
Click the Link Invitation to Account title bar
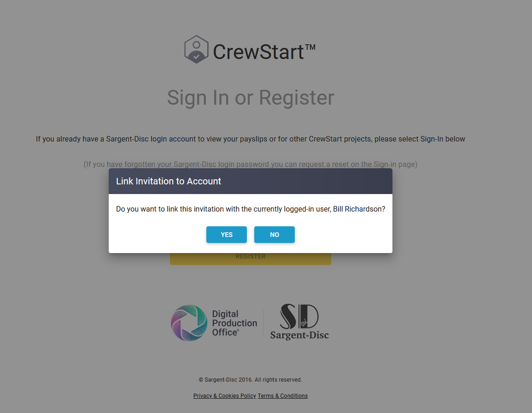[x=251, y=181]
